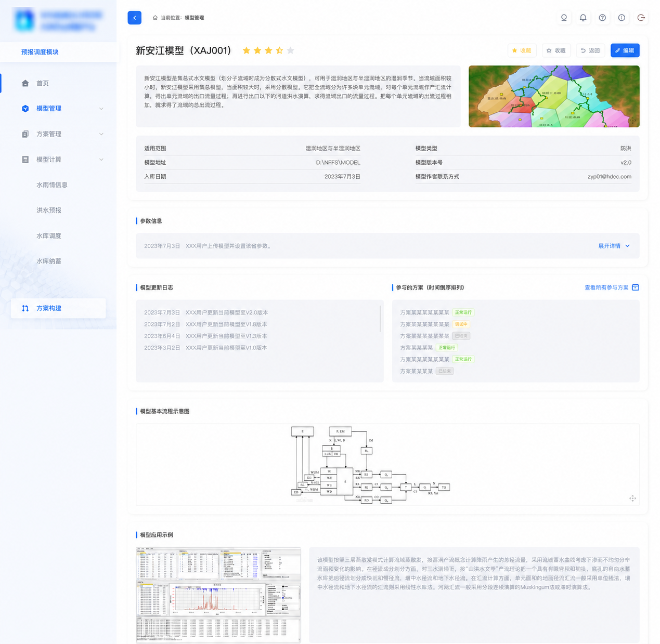Viewport: 660px width, 644px height.
Task: Click the branch icon beside 方案构建
Action: point(25,308)
